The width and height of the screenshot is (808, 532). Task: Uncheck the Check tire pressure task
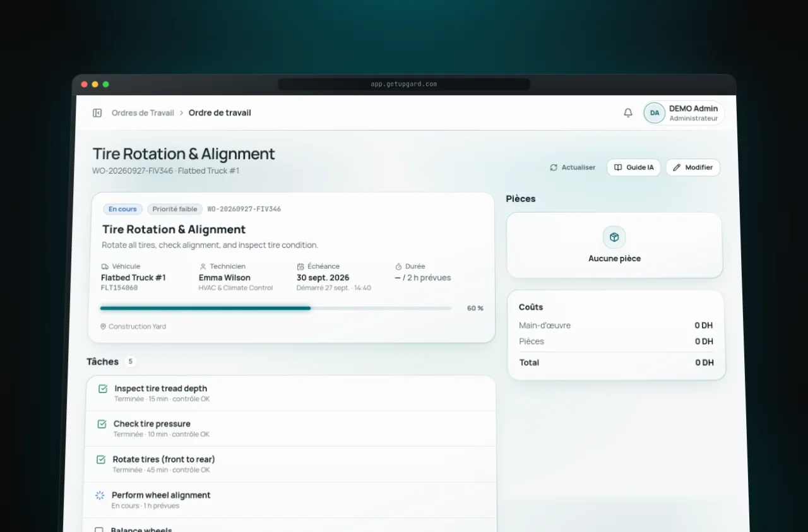[x=102, y=424]
